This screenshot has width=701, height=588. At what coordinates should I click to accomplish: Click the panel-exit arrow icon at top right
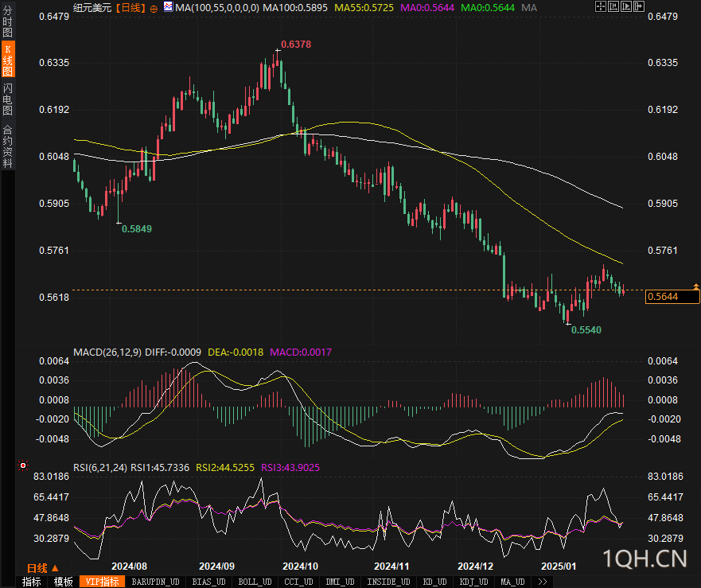click(x=638, y=6)
